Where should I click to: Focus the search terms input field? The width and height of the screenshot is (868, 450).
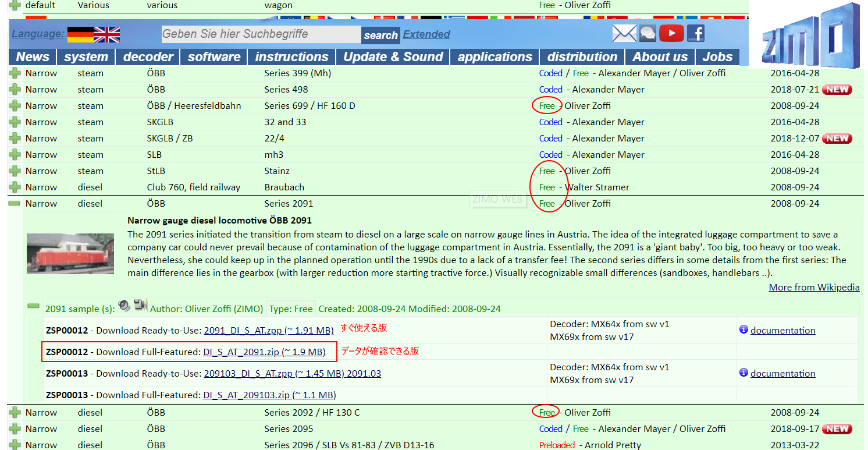(x=261, y=34)
